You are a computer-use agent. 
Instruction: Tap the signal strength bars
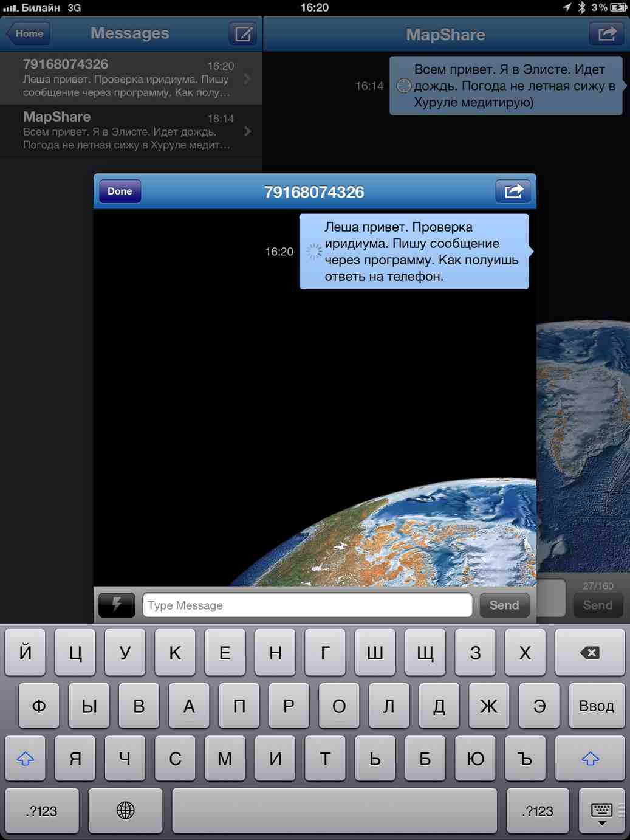(10, 8)
